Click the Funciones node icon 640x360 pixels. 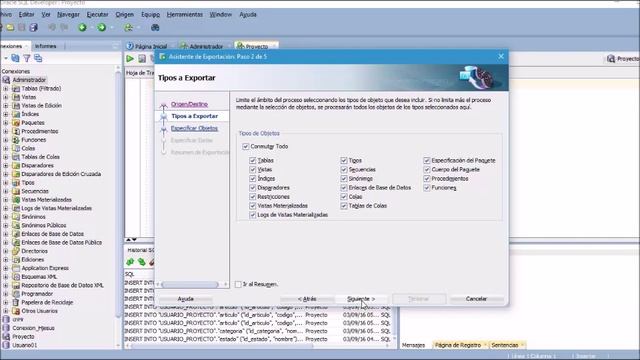pyautogui.click(x=16, y=140)
